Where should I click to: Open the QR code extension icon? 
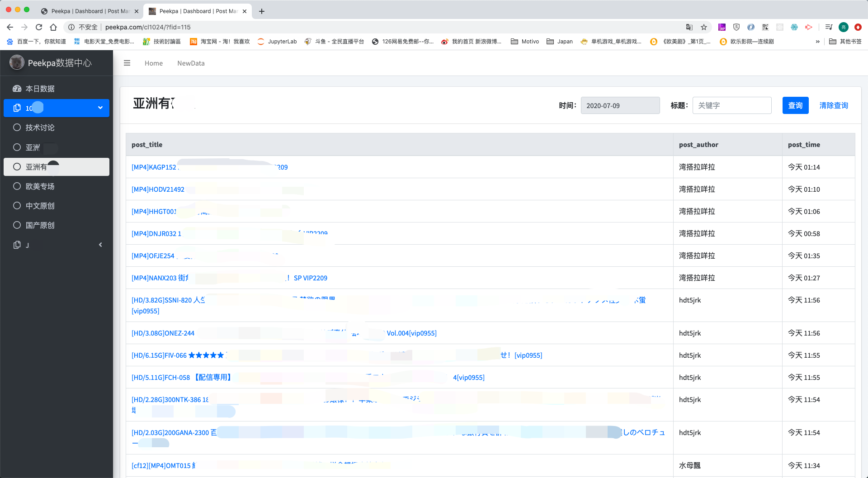point(765,27)
